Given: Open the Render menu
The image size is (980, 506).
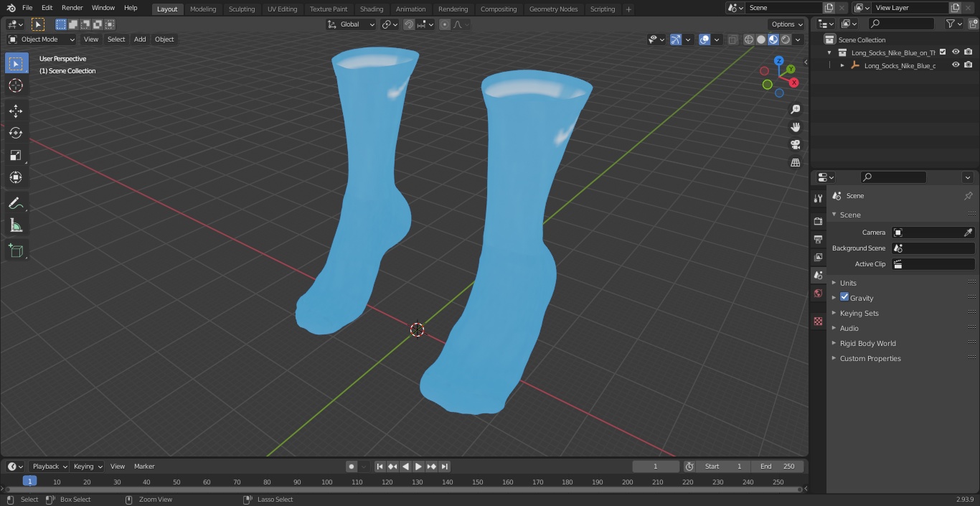Looking at the screenshot, I should pos(72,8).
